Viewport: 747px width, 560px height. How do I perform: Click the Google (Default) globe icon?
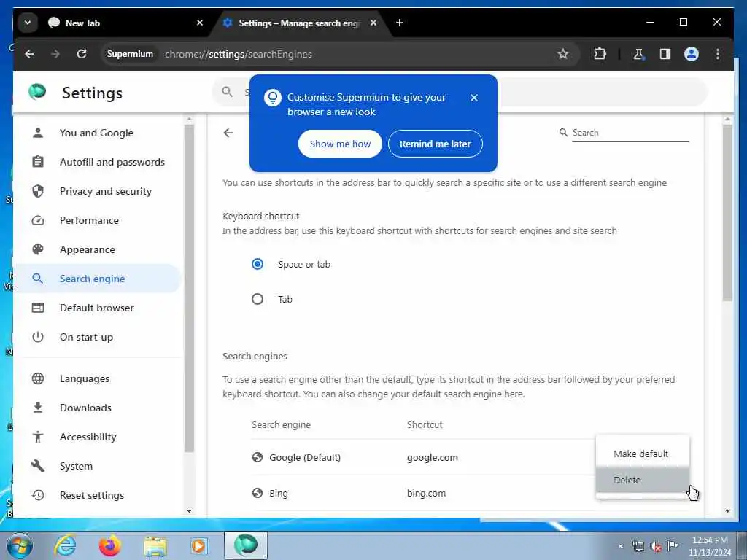coord(258,457)
